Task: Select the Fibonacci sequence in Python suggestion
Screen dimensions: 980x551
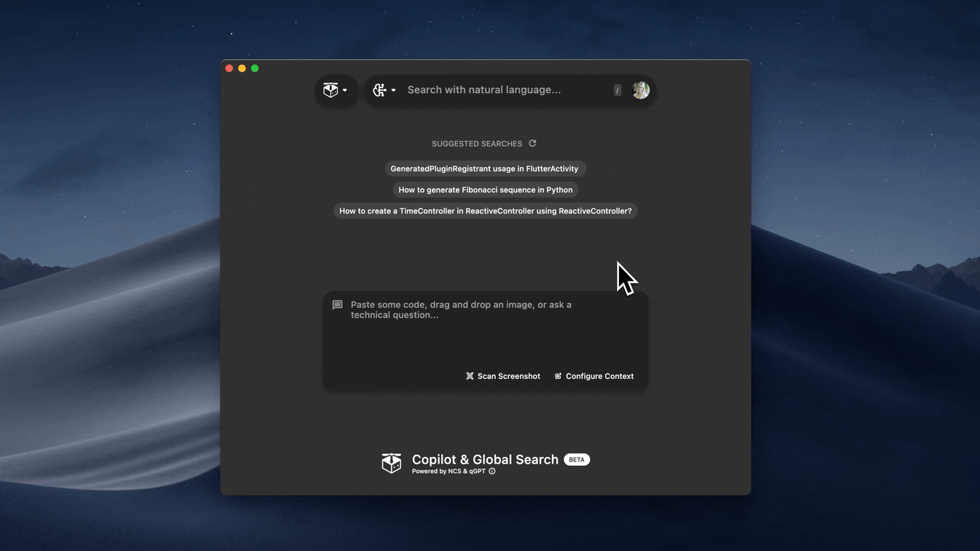Action: pos(486,189)
